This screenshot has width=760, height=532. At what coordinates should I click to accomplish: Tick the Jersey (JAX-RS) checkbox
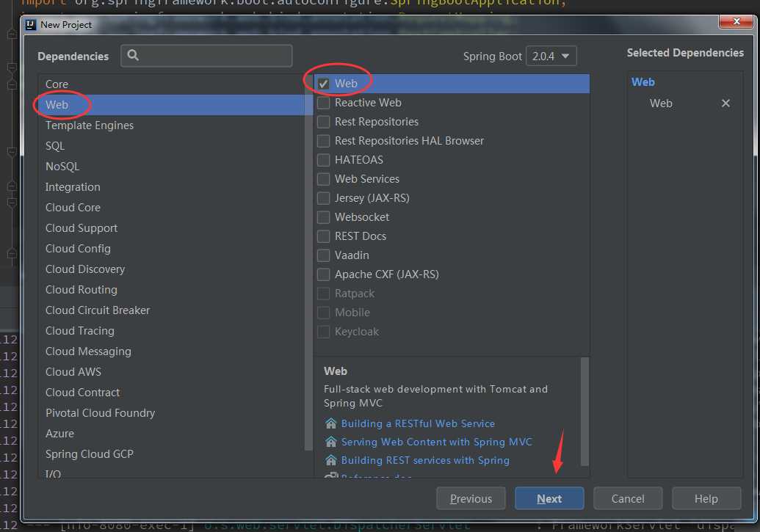coord(323,198)
